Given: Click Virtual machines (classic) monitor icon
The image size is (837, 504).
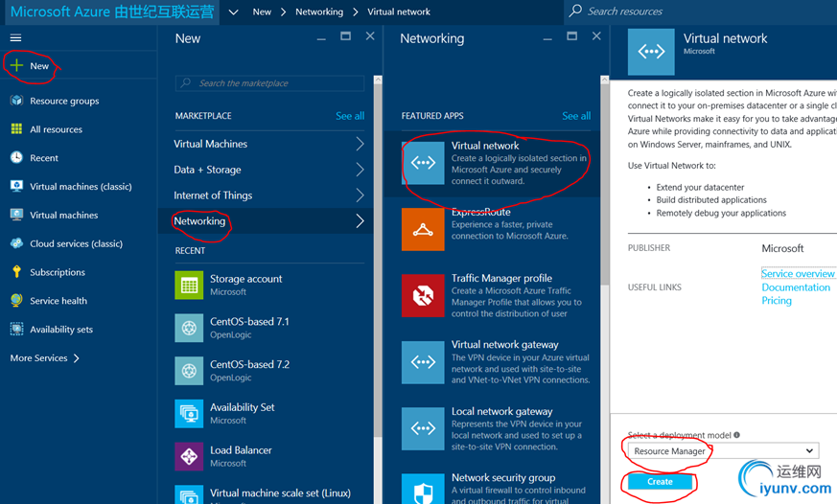Looking at the screenshot, I should [x=16, y=186].
